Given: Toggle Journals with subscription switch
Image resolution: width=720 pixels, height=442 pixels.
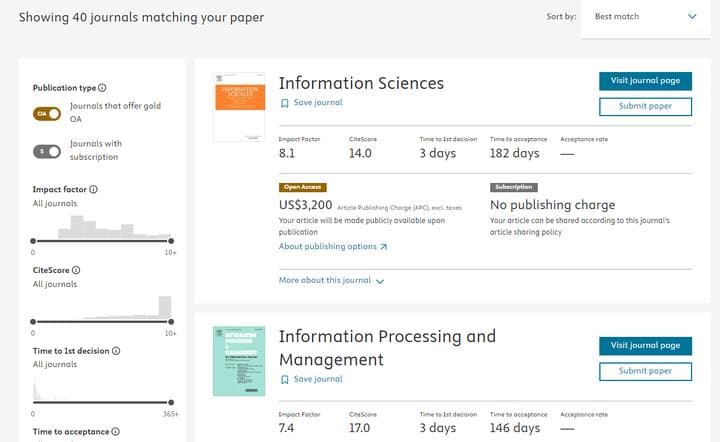Looking at the screenshot, I should [x=47, y=151].
